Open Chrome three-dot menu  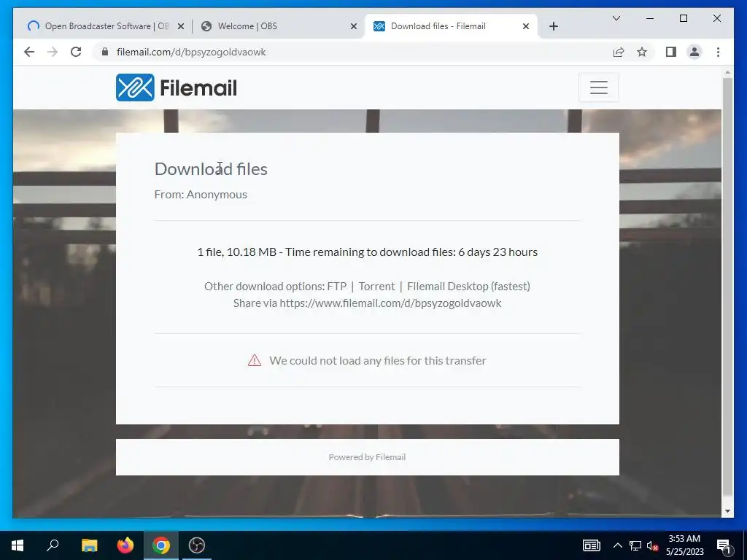[718, 52]
